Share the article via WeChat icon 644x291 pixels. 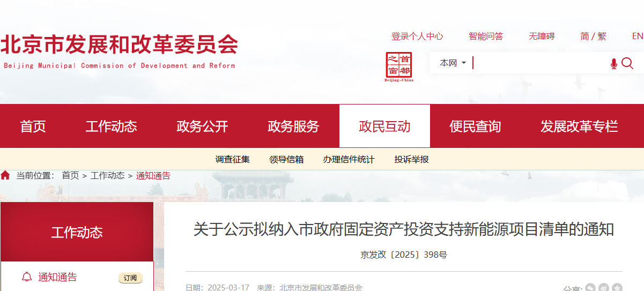click(x=590, y=288)
